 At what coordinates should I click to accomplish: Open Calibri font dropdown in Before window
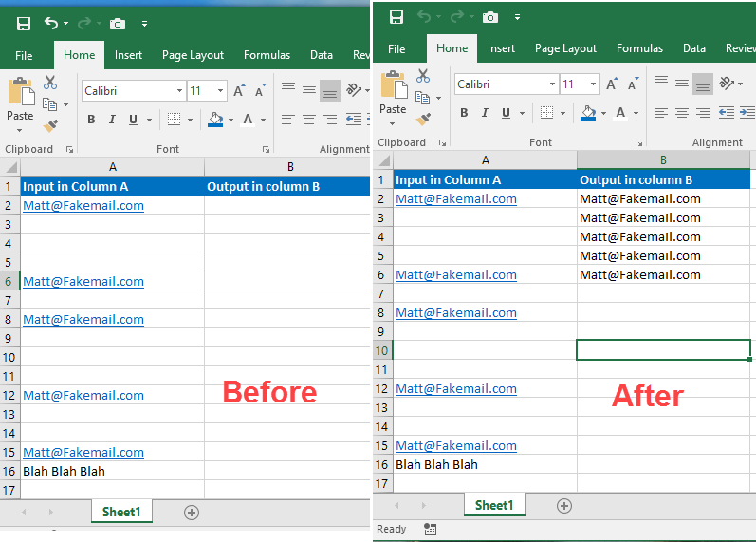tap(179, 91)
